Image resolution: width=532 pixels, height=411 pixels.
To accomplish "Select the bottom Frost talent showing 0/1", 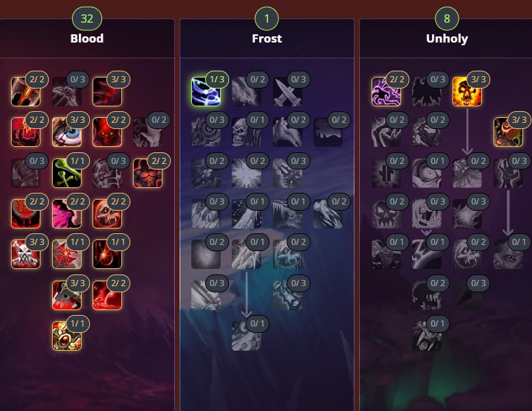I will pyautogui.click(x=247, y=336).
